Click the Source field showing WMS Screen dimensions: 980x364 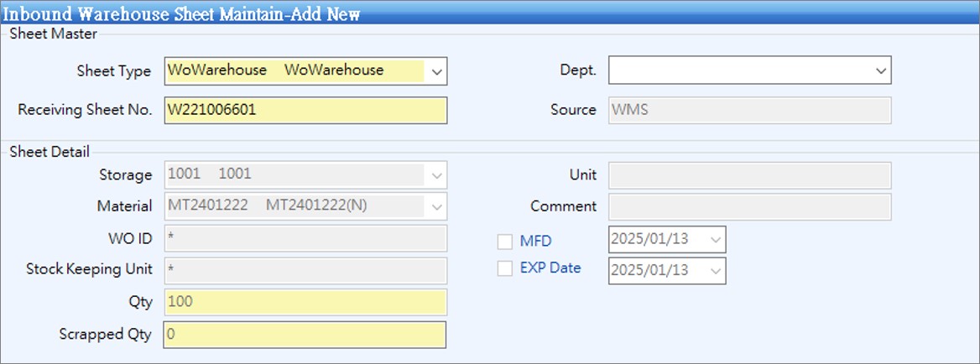click(748, 110)
